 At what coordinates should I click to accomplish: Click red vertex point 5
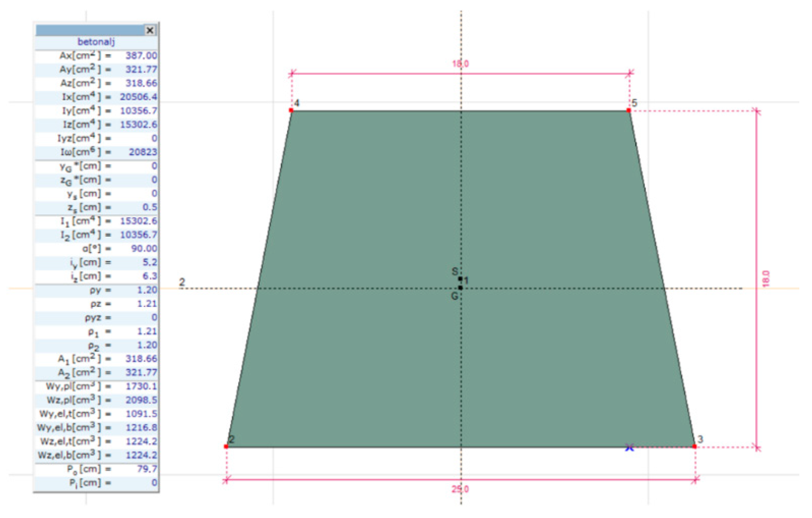(629, 110)
